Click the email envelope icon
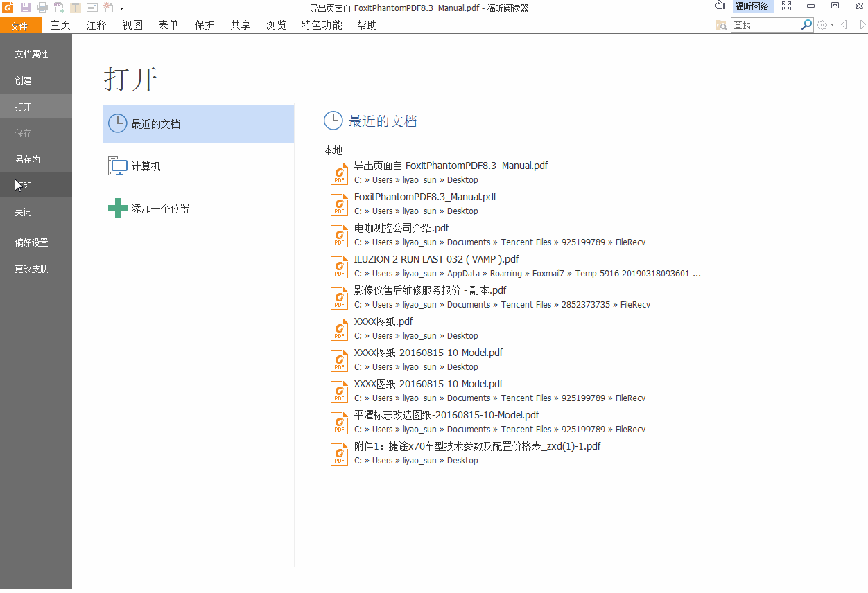 coord(92,8)
